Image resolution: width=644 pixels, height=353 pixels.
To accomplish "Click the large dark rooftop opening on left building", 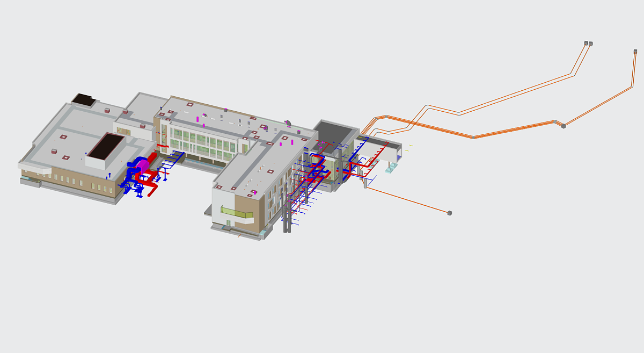I will tap(106, 145).
